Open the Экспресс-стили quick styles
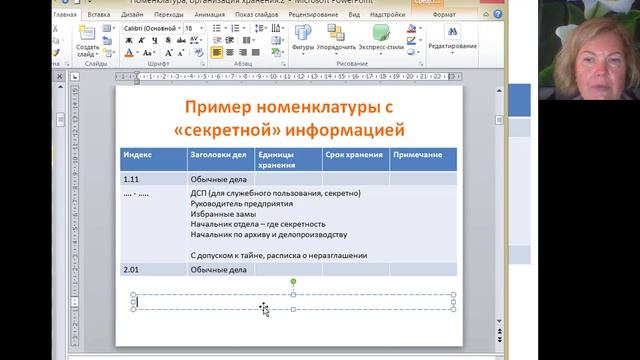 coord(381,39)
